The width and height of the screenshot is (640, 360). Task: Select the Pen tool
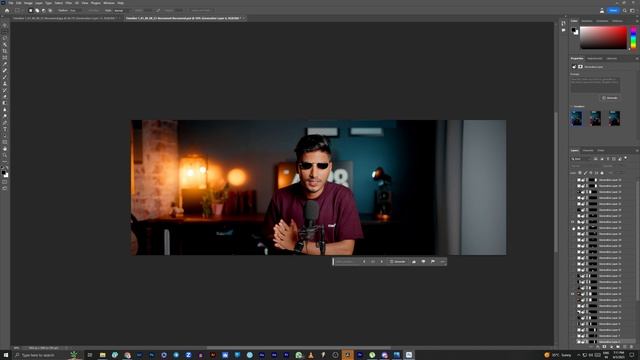pyautogui.click(x=5, y=122)
